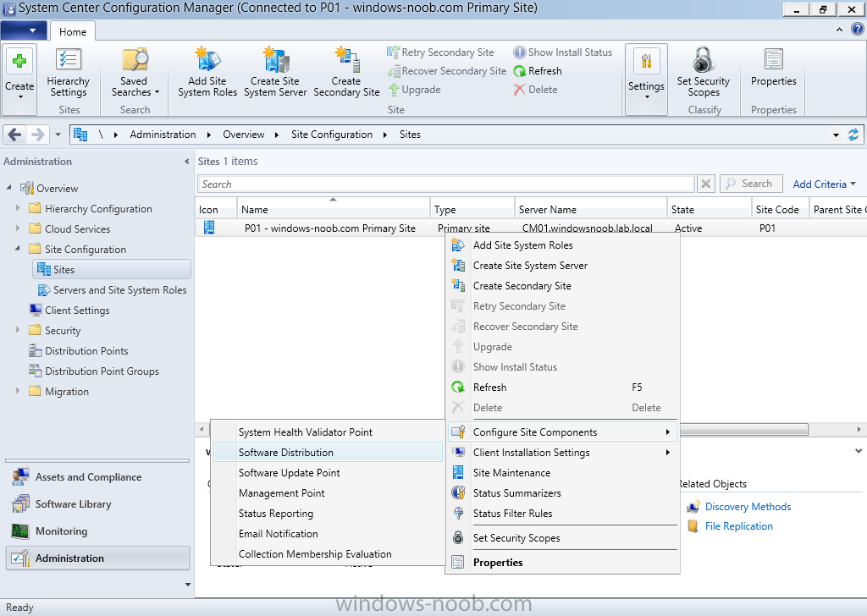This screenshot has width=867, height=616.
Task: Go back with the navigation back arrow
Action: click(15, 135)
